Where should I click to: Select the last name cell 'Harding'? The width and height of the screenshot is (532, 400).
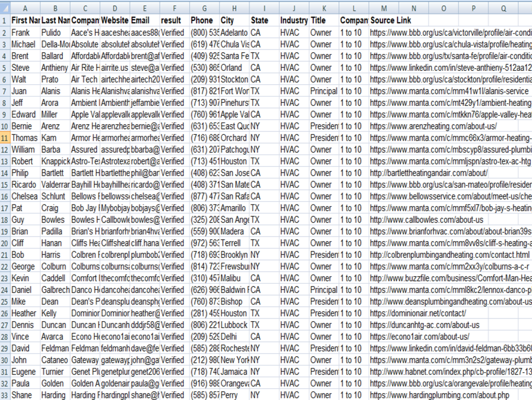tap(55, 395)
